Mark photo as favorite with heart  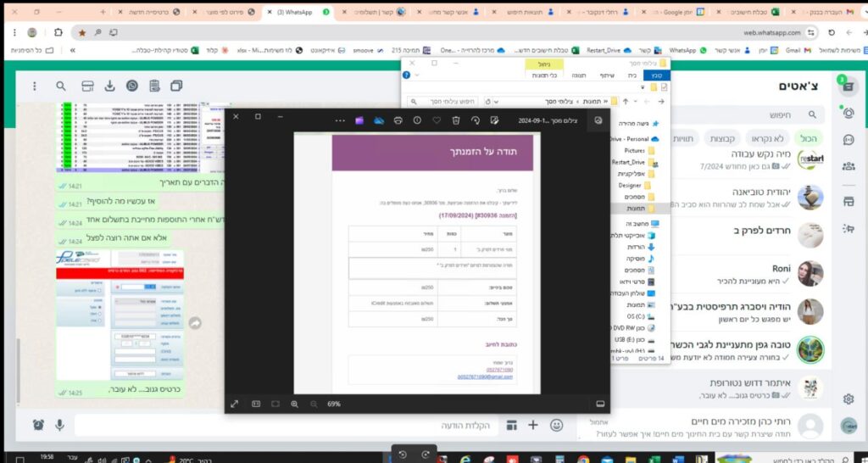436,120
